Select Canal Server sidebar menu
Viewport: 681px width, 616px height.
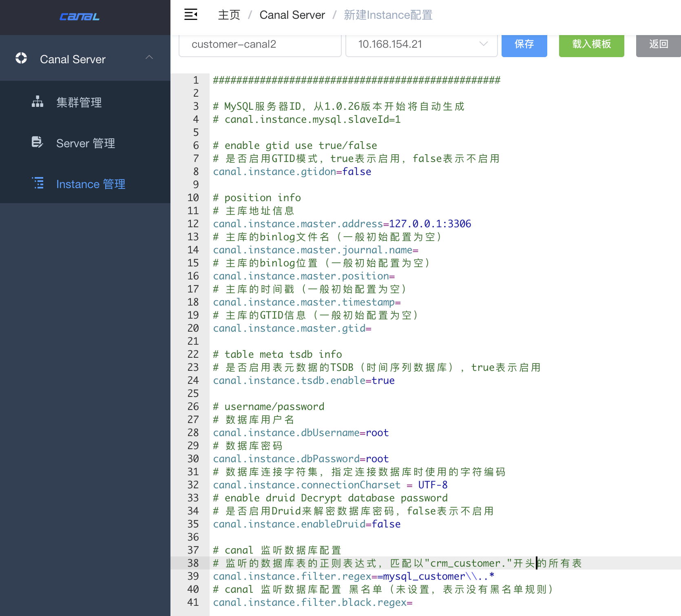[x=85, y=58]
